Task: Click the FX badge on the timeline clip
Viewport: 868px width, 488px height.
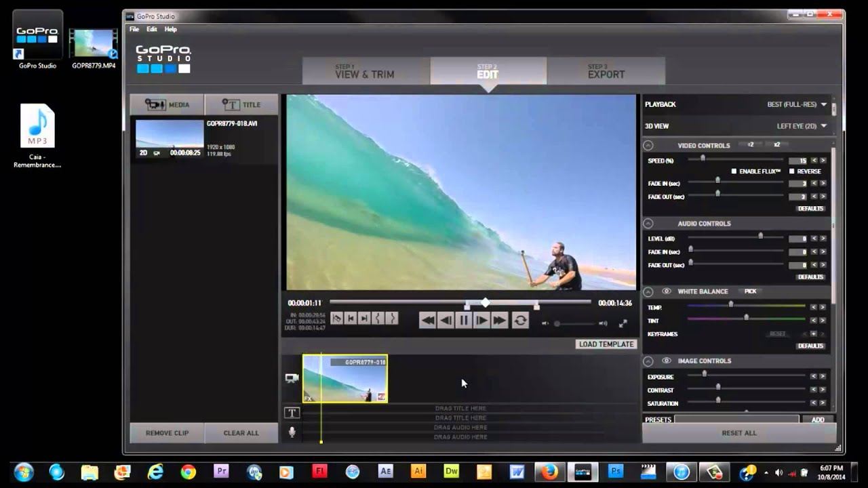Action: 309,399
